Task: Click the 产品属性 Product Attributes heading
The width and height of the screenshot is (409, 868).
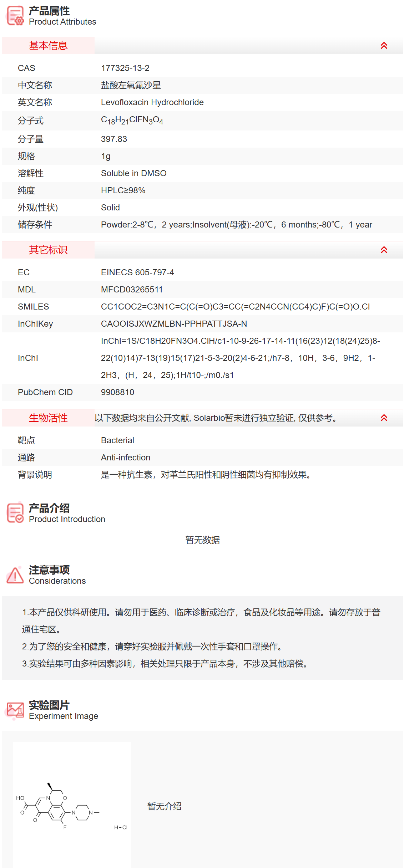Action: click(x=62, y=16)
